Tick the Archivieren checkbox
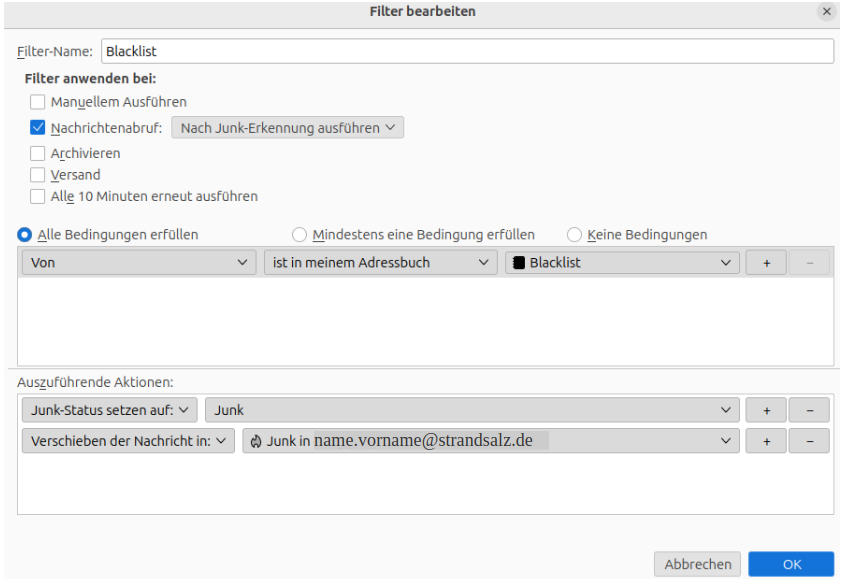The image size is (847, 579). (38, 154)
